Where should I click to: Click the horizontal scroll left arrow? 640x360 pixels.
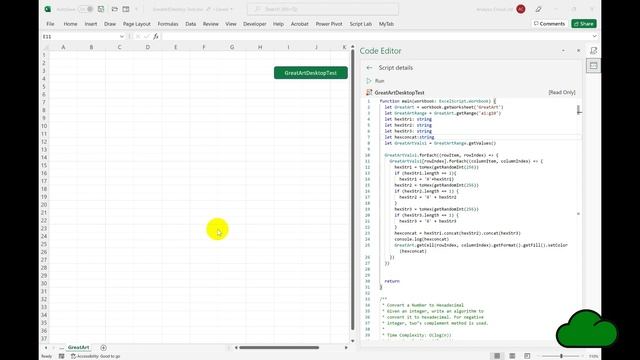236,348
